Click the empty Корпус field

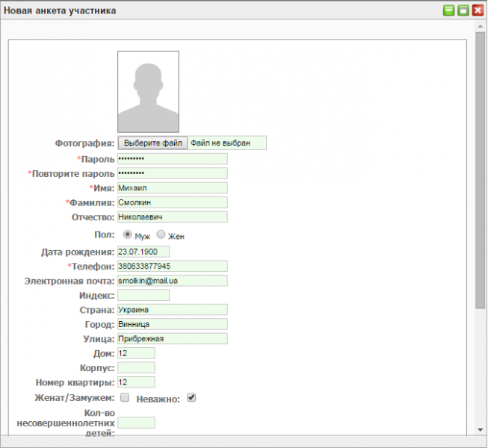[x=136, y=367]
